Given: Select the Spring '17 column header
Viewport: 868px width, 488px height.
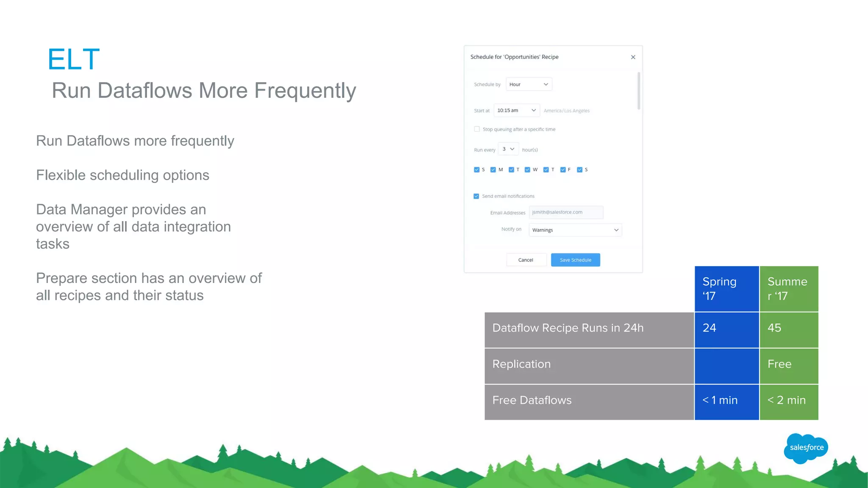Looking at the screenshot, I should [726, 289].
